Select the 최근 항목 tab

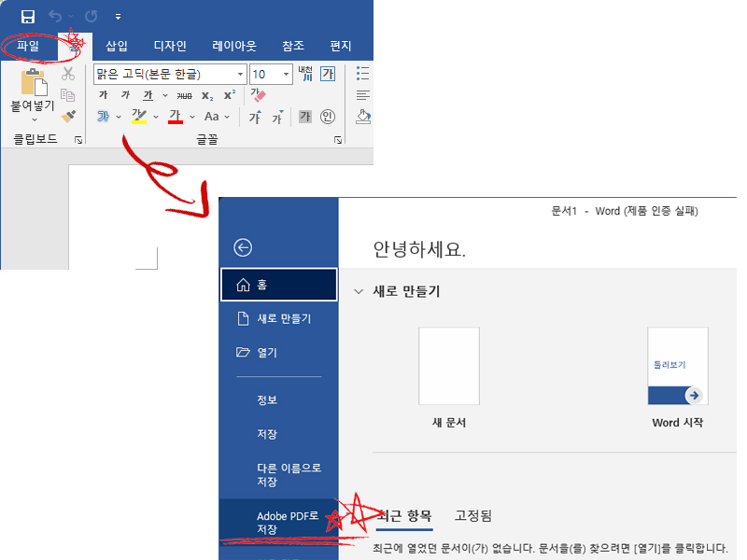(404, 516)
